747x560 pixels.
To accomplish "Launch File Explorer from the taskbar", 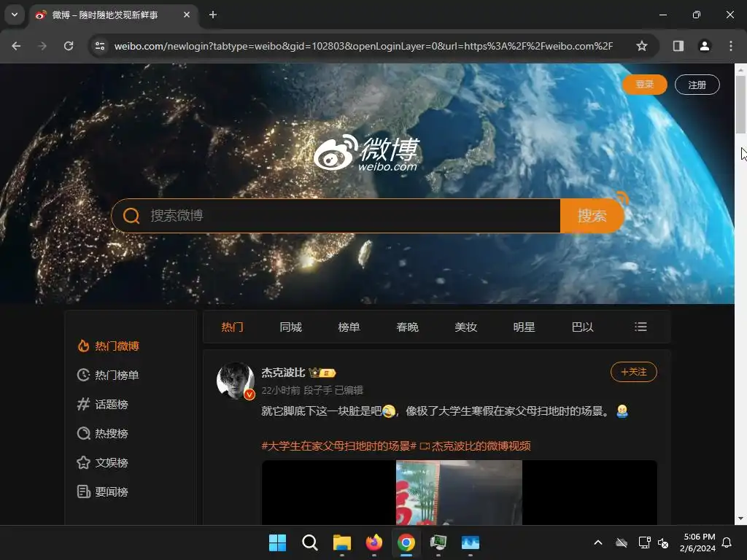I will 341,542.
